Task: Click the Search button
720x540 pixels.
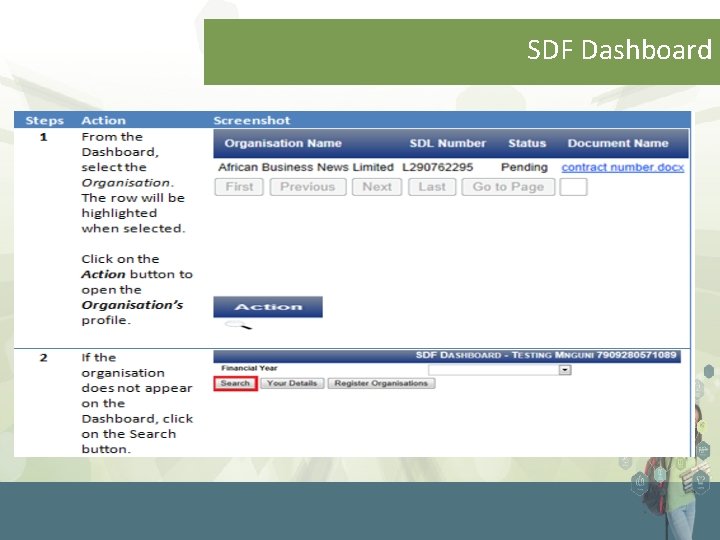Action: click(x=235, y=383)
